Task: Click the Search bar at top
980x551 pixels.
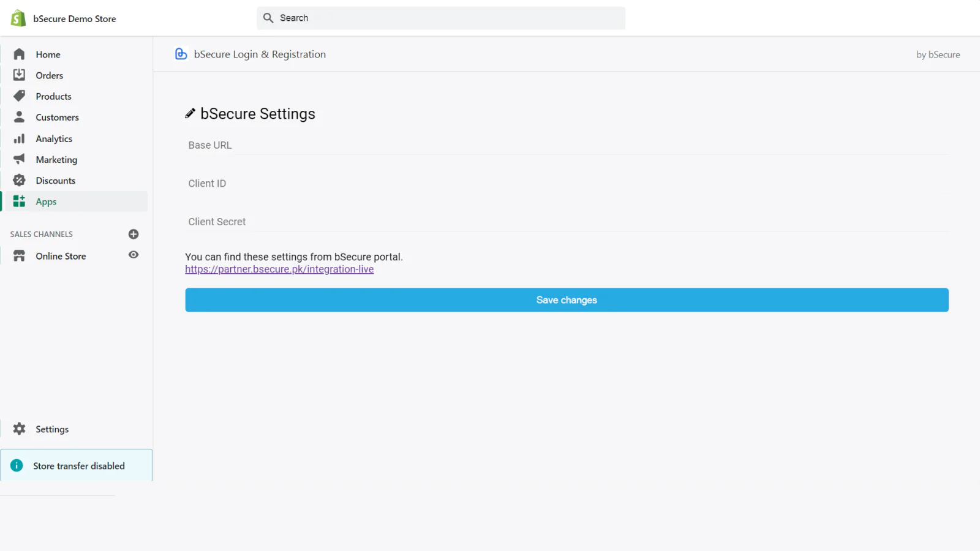Action: [441, 18]
